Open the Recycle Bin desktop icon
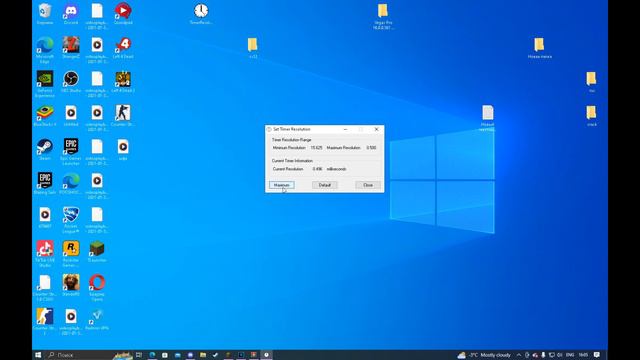The width and height of the screenshot is (640, 360). pos(45,13)
